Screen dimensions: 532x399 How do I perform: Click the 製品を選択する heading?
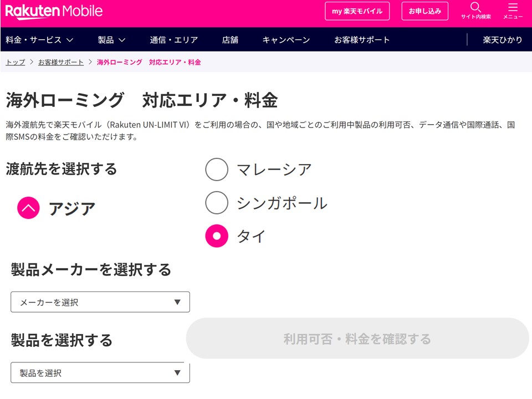pos(62,340)
